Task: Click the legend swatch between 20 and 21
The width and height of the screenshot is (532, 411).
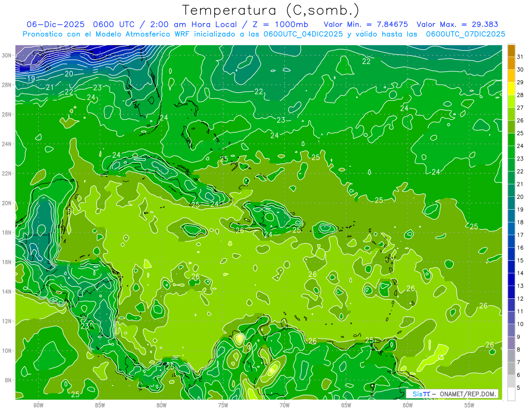Action: tap(511, 190)
